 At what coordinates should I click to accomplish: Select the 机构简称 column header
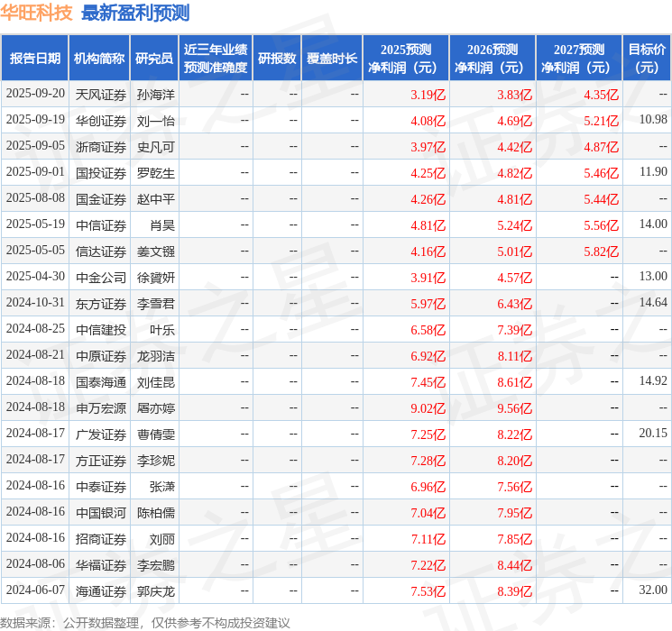pyautogui.click(x=99, y=59)
